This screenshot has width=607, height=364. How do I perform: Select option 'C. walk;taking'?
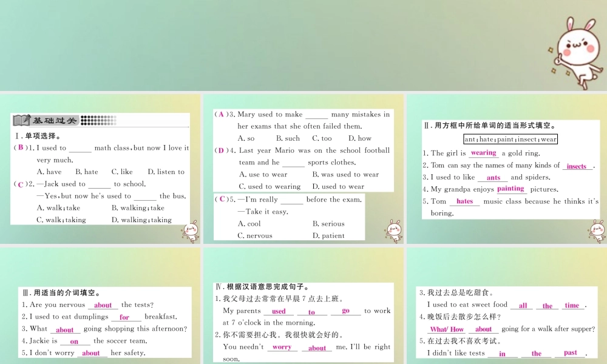pyautogui.click(x=61, y=220)
